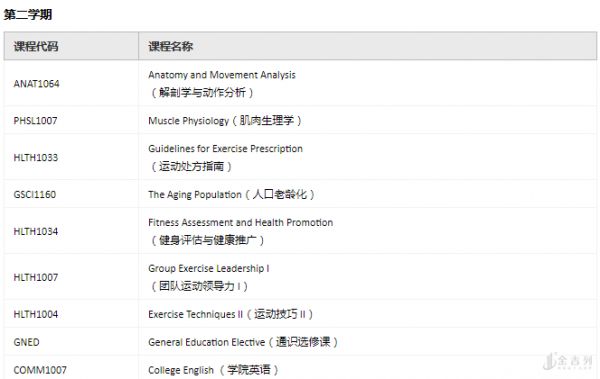This screenshot has width=600, height=379.
Task: Select the PHSL1007 course code
Action: coord(35,121)
